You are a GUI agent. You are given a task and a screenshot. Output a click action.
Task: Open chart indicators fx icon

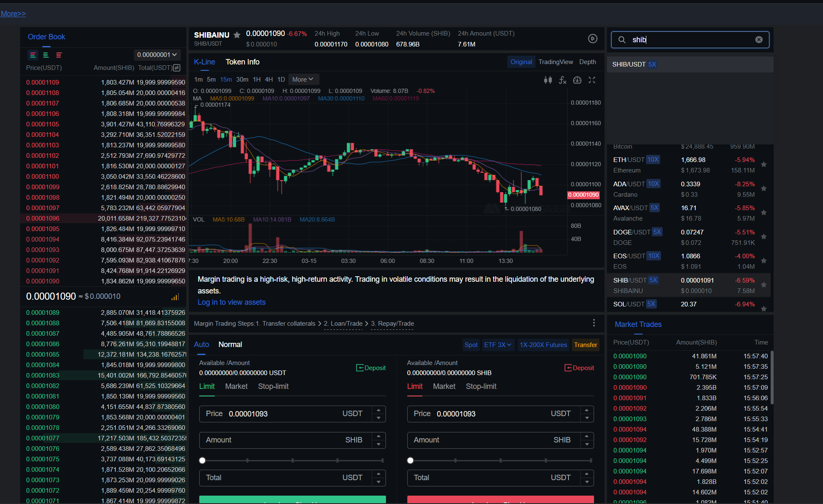coord(562,80)
